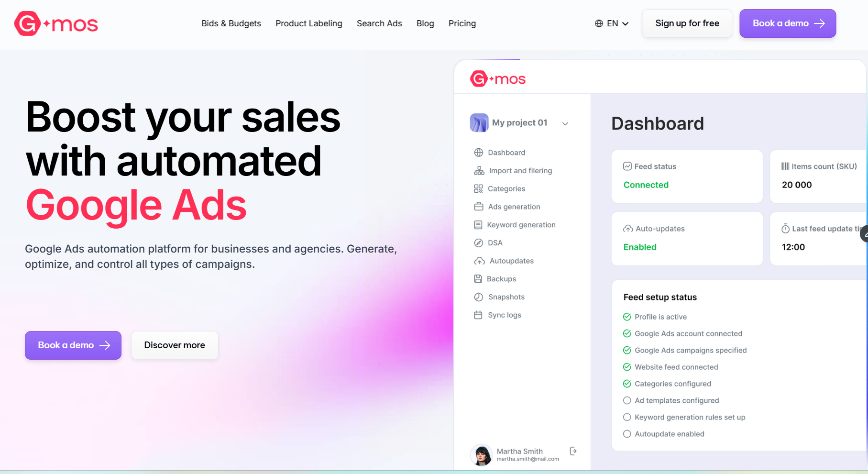This screenshot has width=868, height=474.
Task: Click the Keyword generation icon
Action: pyautogui.click(x=478, y=225)
